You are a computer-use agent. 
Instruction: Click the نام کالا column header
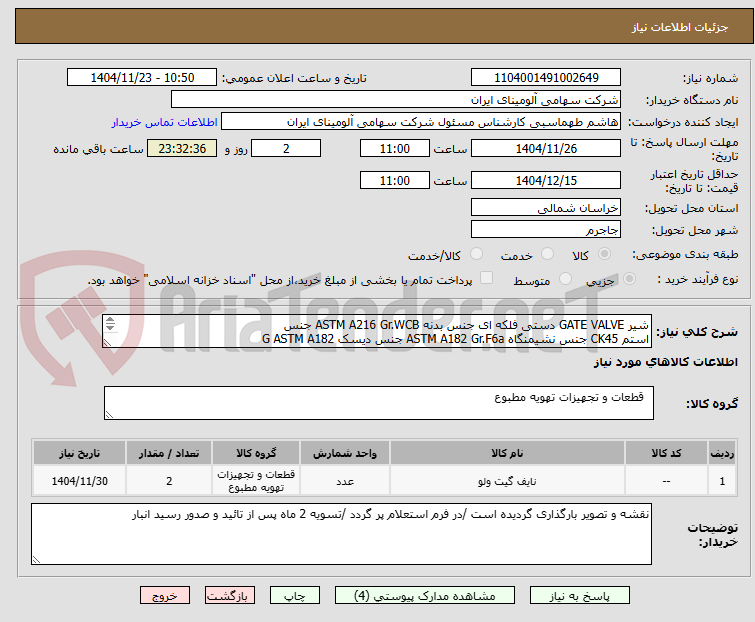(x=508, y=453)
